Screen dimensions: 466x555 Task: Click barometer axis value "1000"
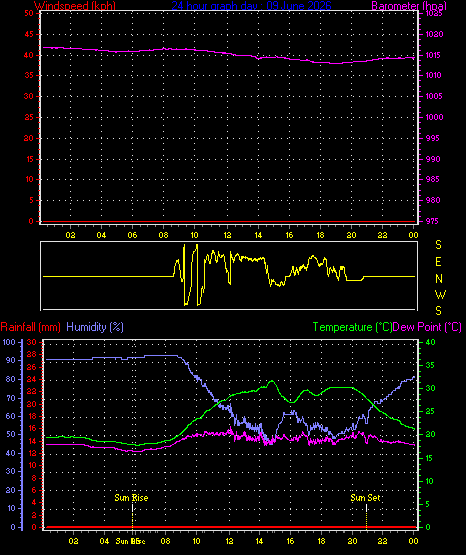click(434, 117)
